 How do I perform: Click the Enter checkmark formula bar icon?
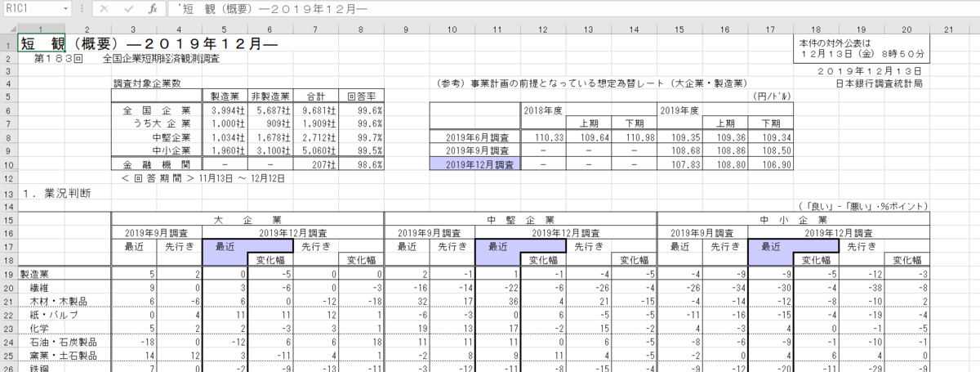(128, 8)
